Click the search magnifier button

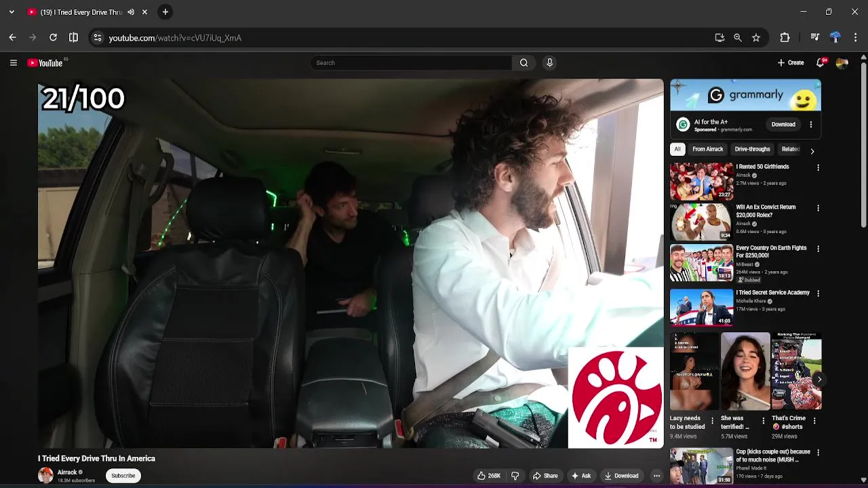(x=524, y=63)
